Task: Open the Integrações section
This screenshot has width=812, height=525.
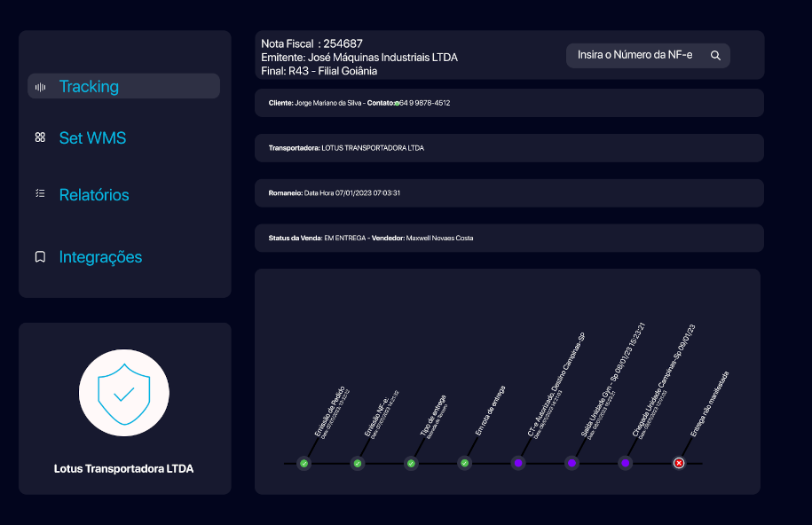Action: (x=100, y=257)
